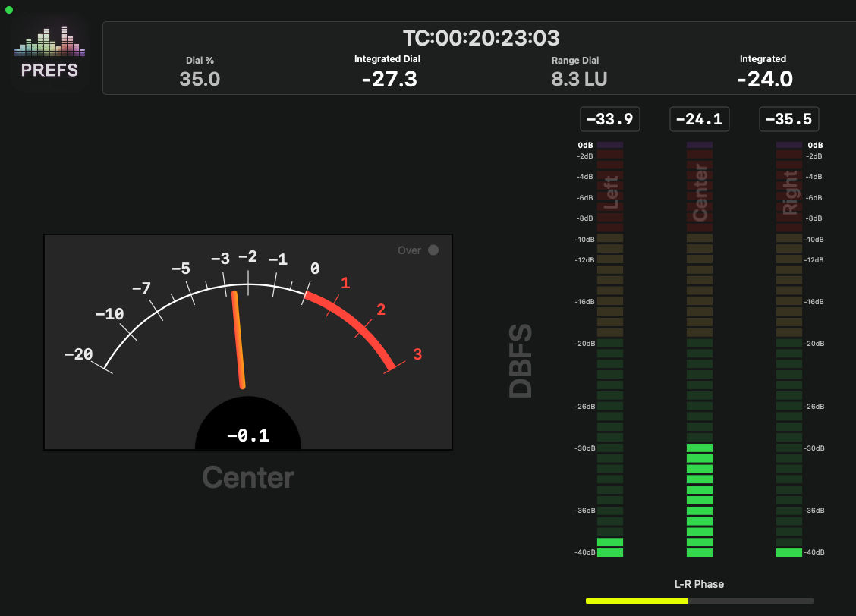Click the Center label below the VU meter
856x616 pixels.
pyautogui.click(x=248, y=478)
